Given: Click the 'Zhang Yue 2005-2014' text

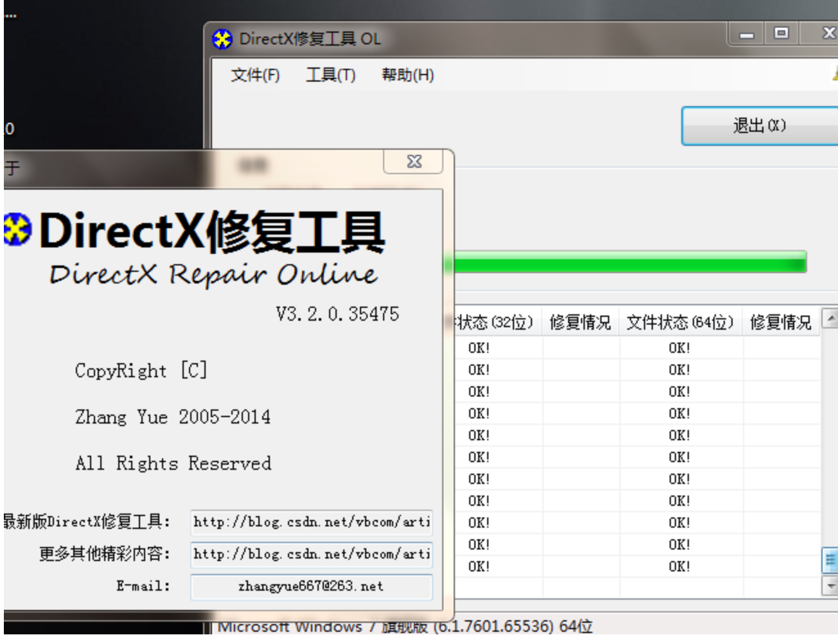Looking at the screenshot, I should [173, 417].
